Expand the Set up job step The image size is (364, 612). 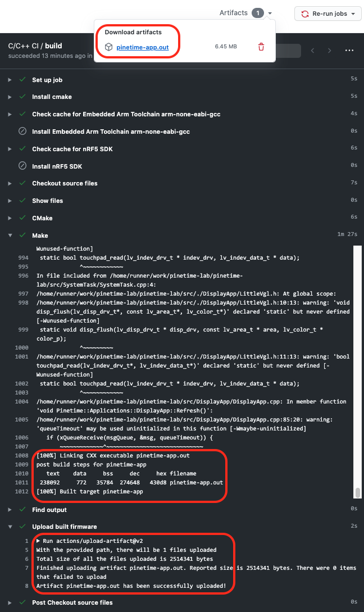[x=10, y=80]
